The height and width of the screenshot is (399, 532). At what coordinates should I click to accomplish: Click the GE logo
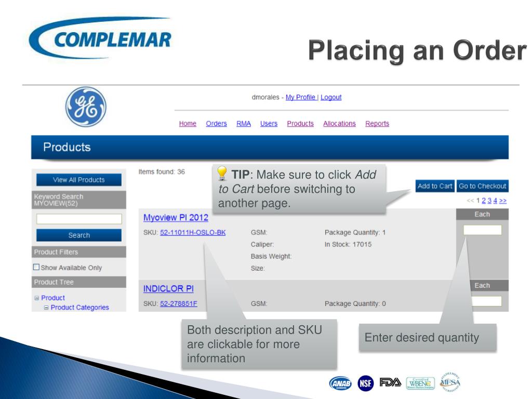pyautogui.click(x=86, y=107)
